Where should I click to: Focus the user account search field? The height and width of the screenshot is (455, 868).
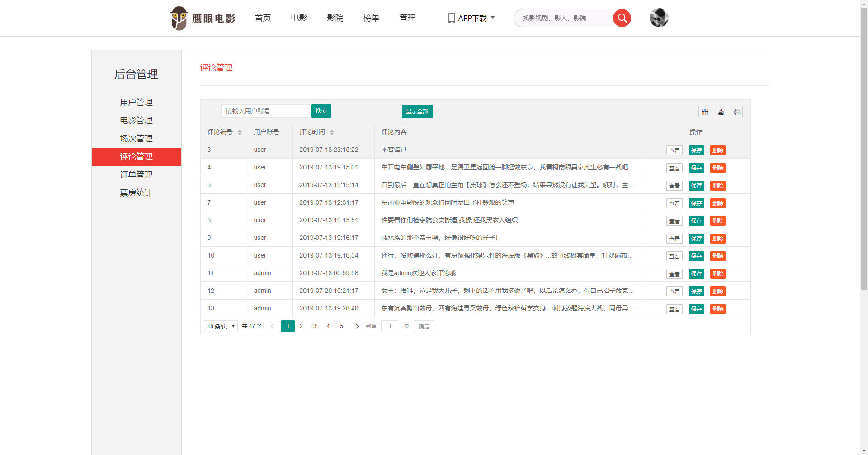tap(266, 111)
